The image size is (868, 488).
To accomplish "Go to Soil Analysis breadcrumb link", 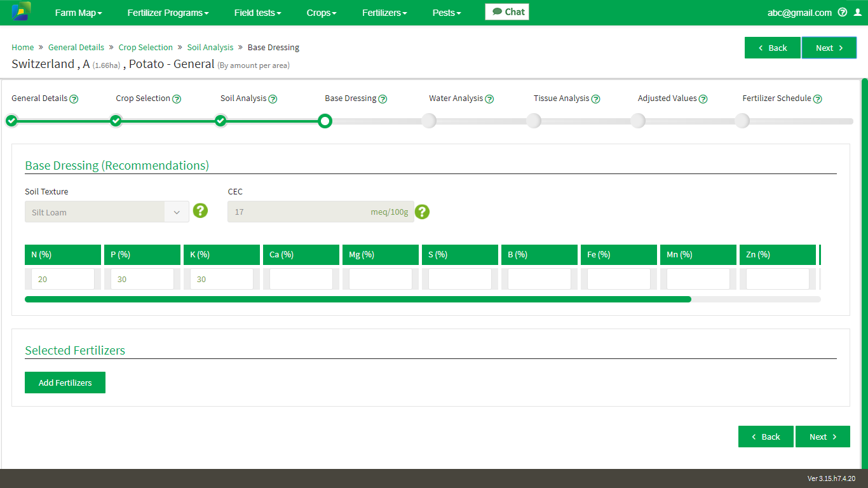I will point(210,47).
